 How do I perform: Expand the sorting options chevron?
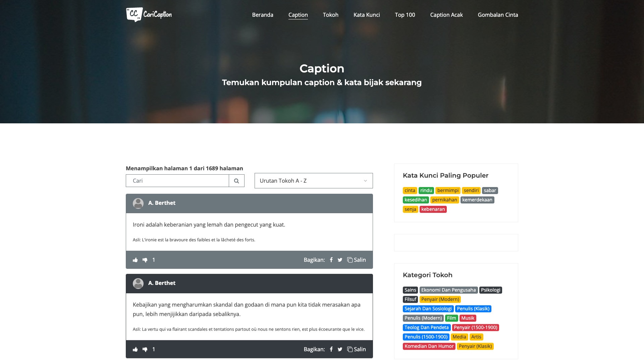pyautogui.click(x=365, y=181)
